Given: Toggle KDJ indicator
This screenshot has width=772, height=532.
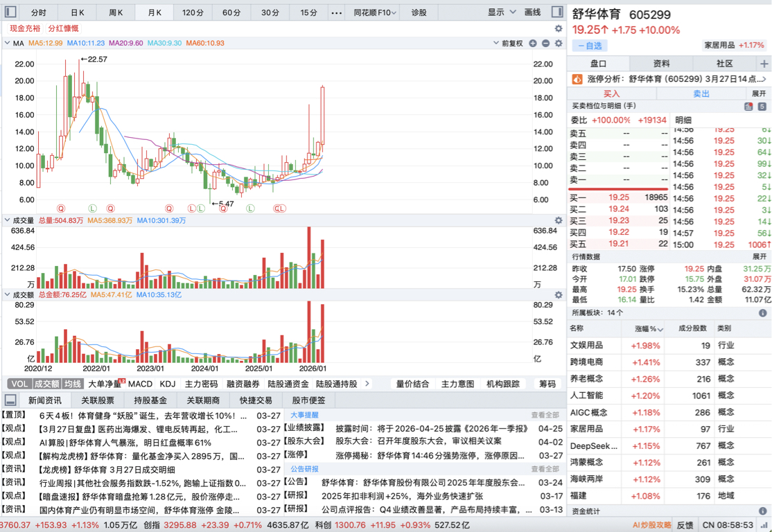Looking at the screenshot, I should [168, 384].
